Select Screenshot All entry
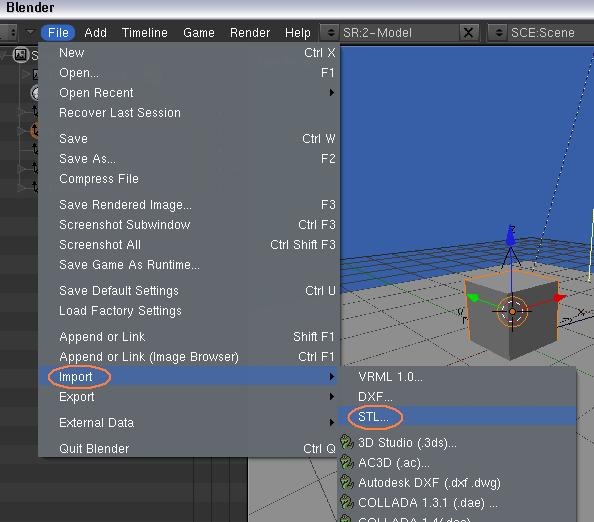The image size is (594, 522). click(189, 245)
